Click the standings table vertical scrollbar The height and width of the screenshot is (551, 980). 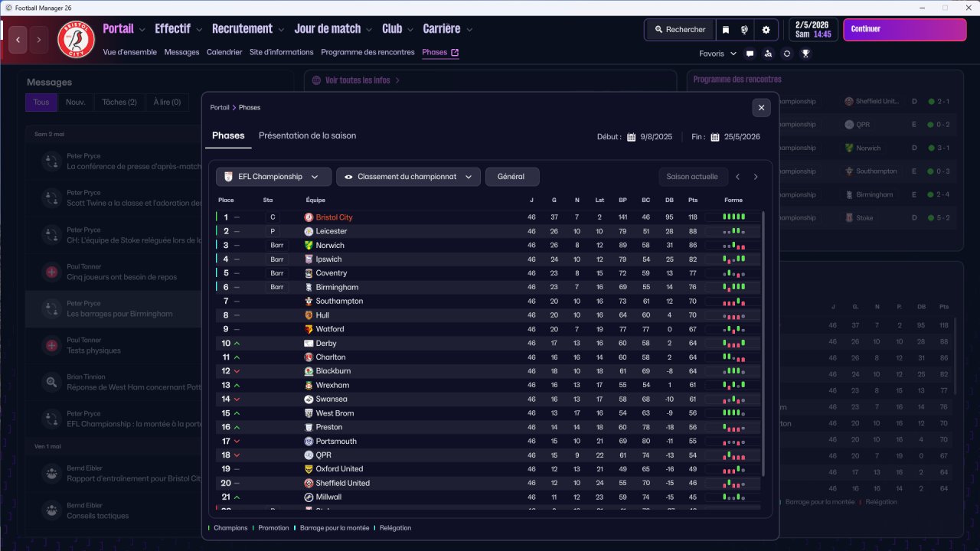pos(763,344)
